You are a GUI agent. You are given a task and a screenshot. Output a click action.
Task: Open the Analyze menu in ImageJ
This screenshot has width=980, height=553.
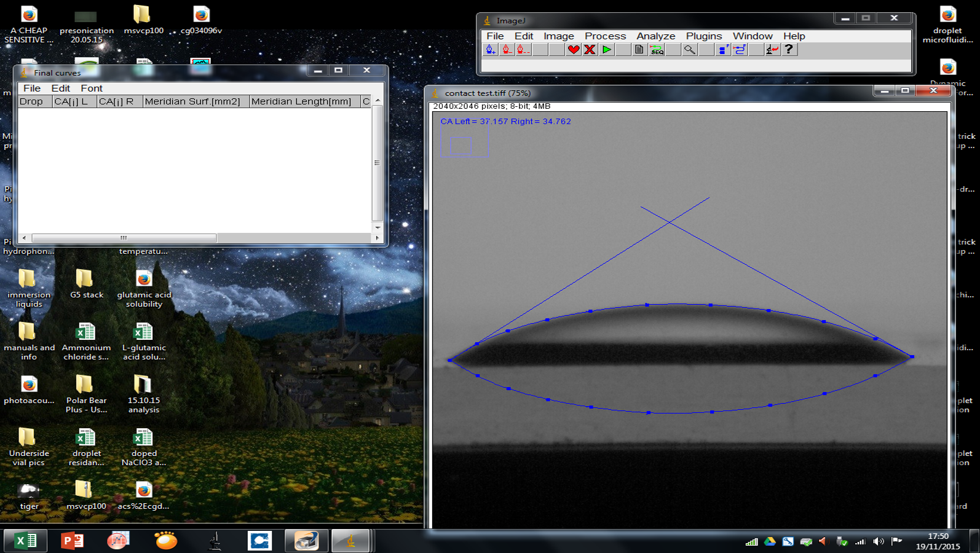pyautogui.click(x=655, y=36)
